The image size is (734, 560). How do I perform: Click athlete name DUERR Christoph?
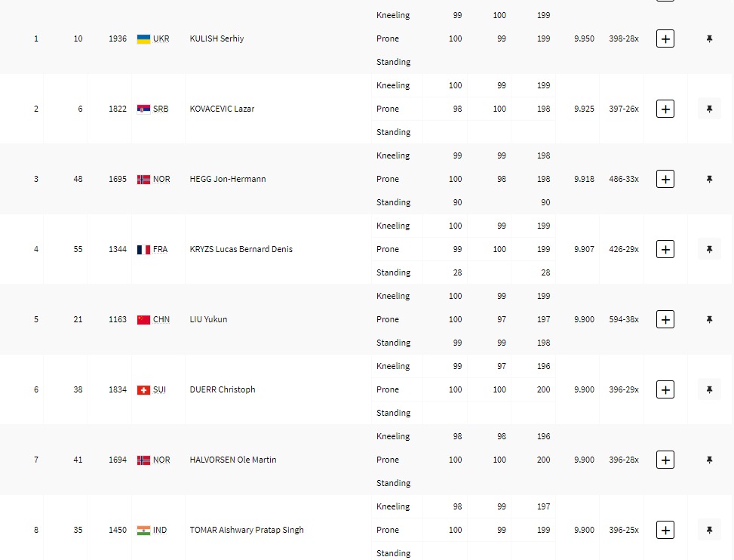223,389
